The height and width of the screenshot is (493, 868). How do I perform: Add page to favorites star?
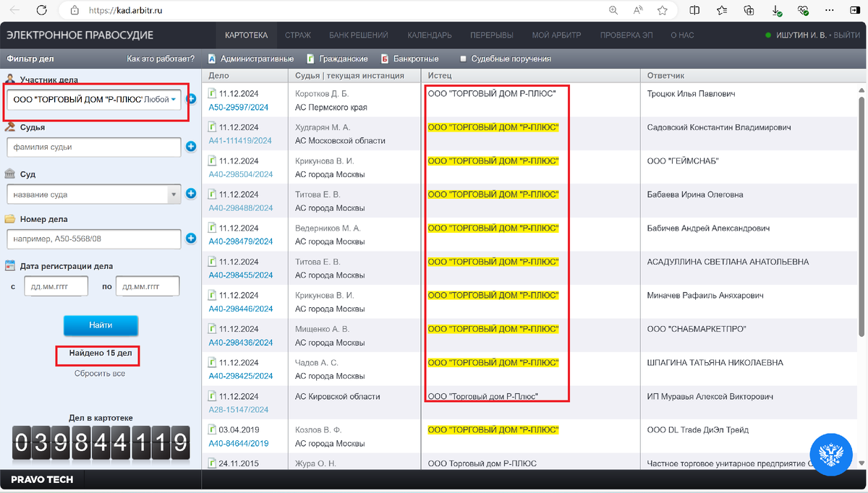[663, 10]
